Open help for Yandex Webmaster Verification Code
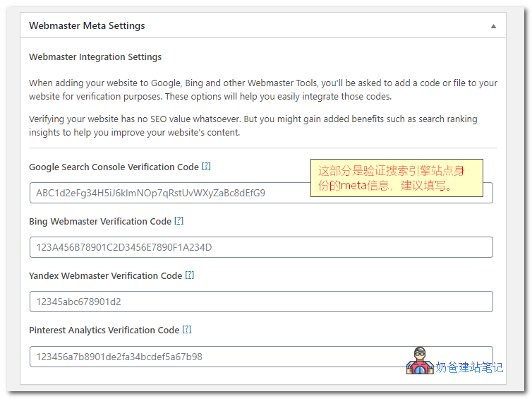Image resolution: width=532 pixels, height=399 pixels. click(x=190, y=275)
